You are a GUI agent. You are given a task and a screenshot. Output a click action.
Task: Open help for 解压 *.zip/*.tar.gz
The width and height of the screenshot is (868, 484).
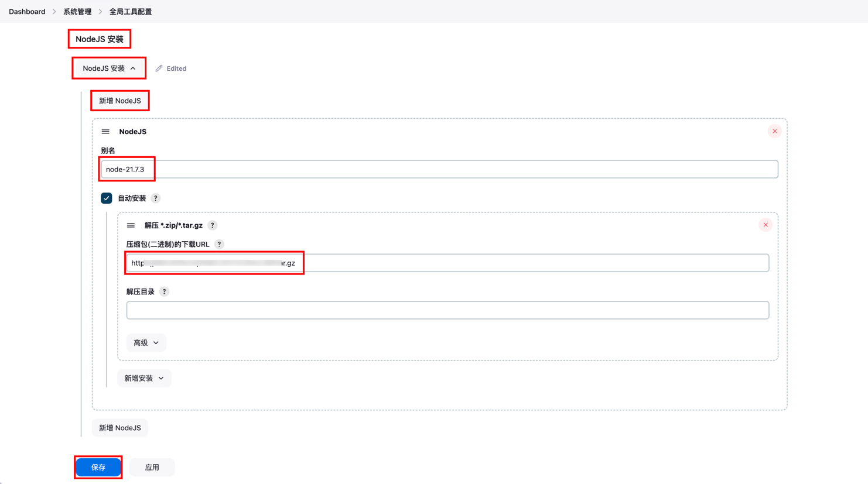[213, 225]
